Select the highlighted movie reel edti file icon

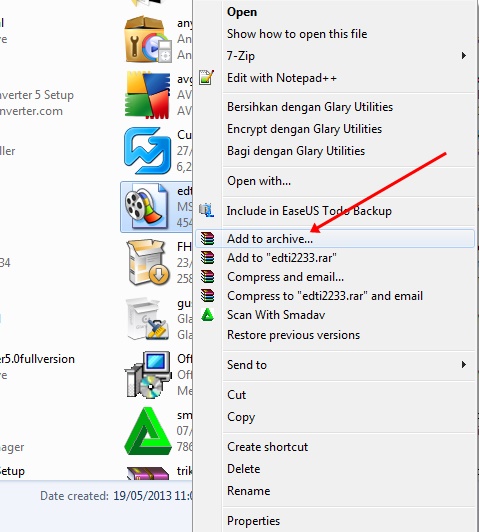tap(146, 206)
